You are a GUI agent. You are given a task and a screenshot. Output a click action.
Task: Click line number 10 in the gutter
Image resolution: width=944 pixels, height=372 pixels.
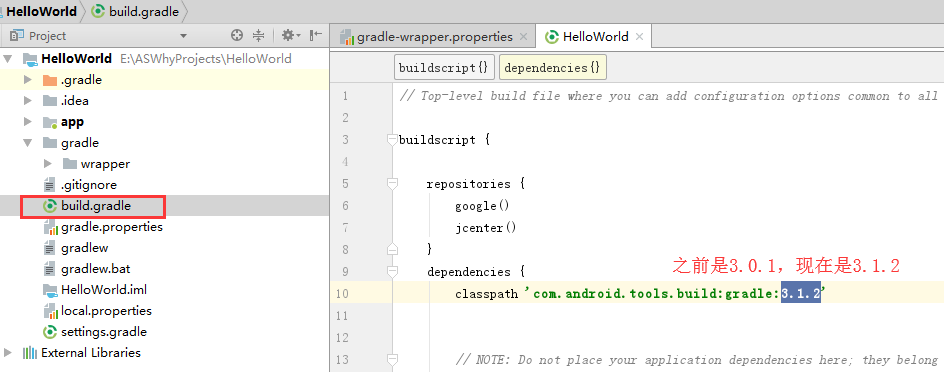point(342,294)
